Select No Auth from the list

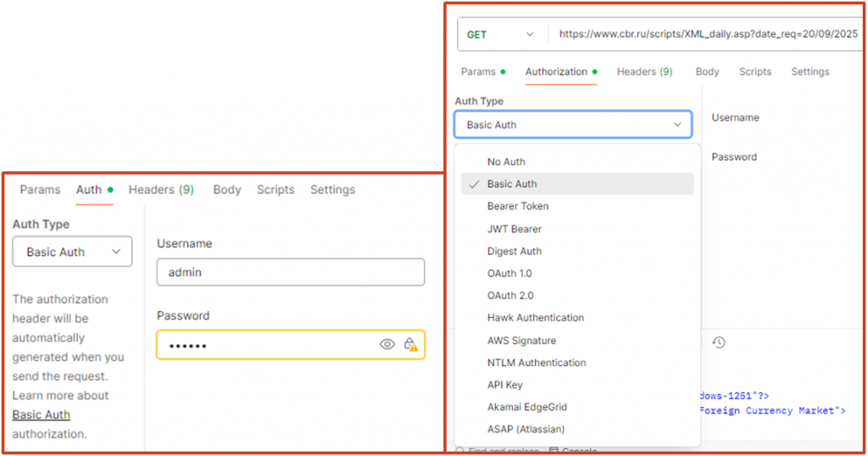tap(506, 162)
